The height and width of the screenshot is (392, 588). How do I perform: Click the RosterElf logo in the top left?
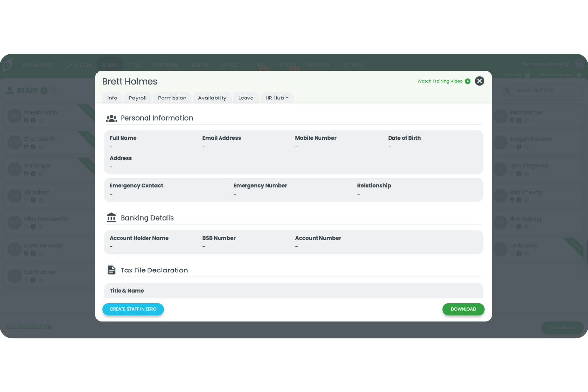[7, 64]
